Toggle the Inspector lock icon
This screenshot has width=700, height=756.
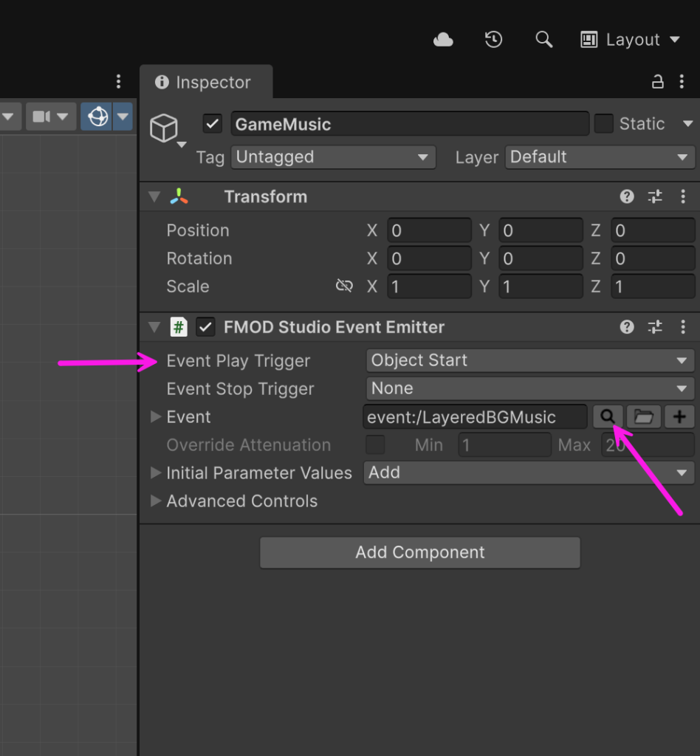657,82
